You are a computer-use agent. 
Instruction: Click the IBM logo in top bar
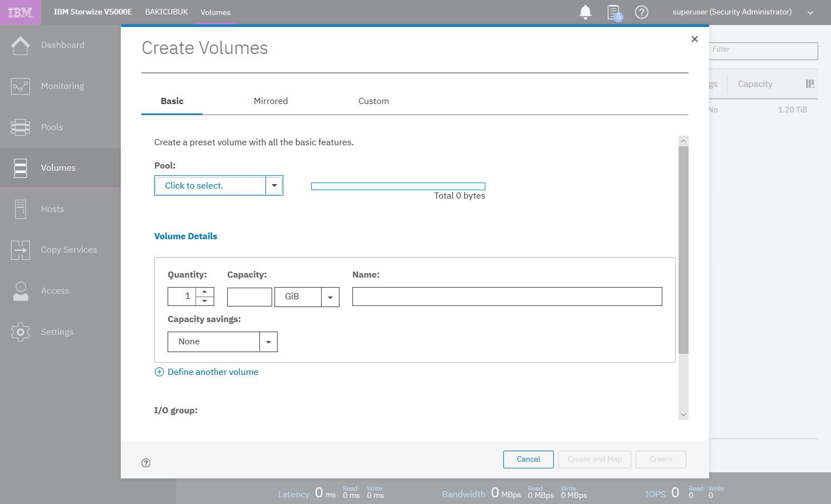tap(21, 12)
